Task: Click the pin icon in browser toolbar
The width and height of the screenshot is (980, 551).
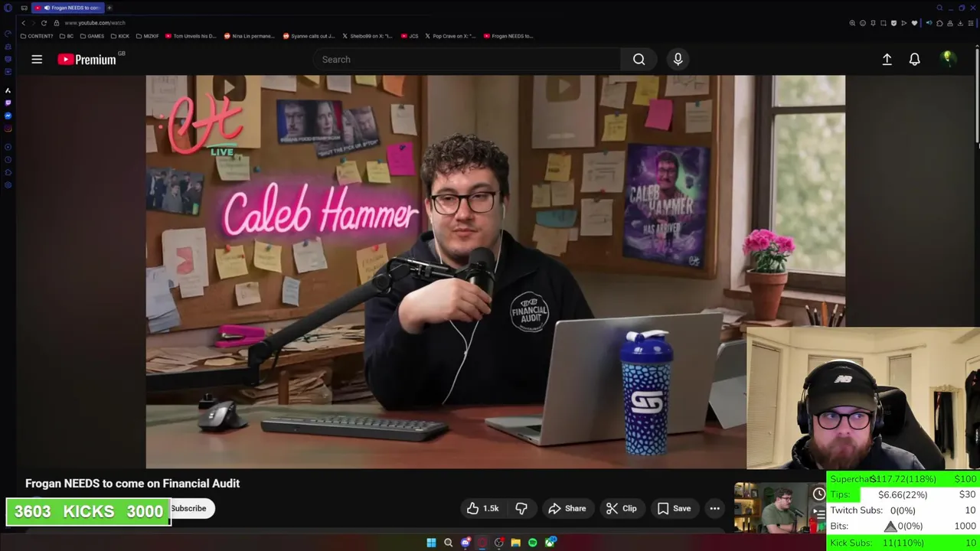Action: tap(873, 23)
